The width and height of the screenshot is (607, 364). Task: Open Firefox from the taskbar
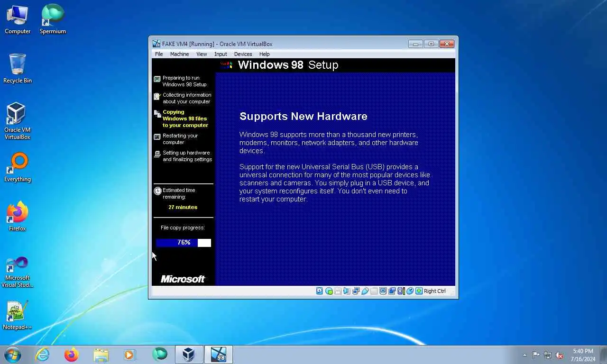click(72, 355)
